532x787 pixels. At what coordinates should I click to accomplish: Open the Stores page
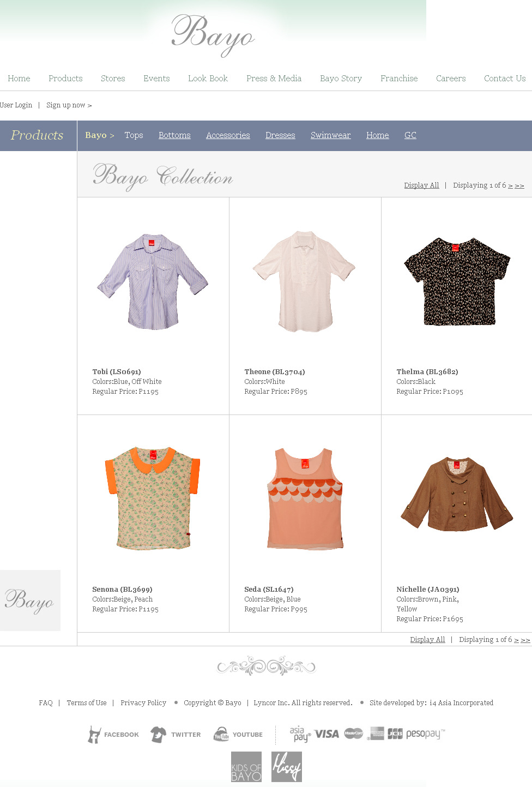coord(113,79)
